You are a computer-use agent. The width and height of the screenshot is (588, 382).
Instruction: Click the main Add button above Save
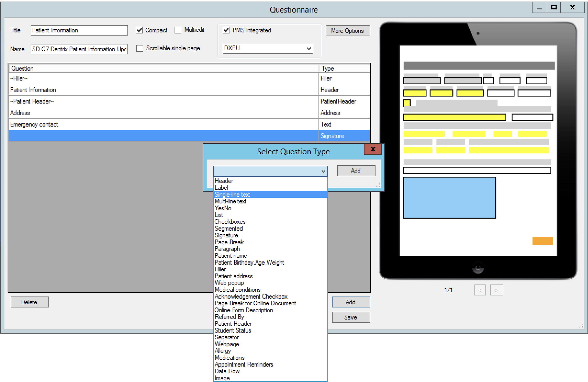click(351, 302)
